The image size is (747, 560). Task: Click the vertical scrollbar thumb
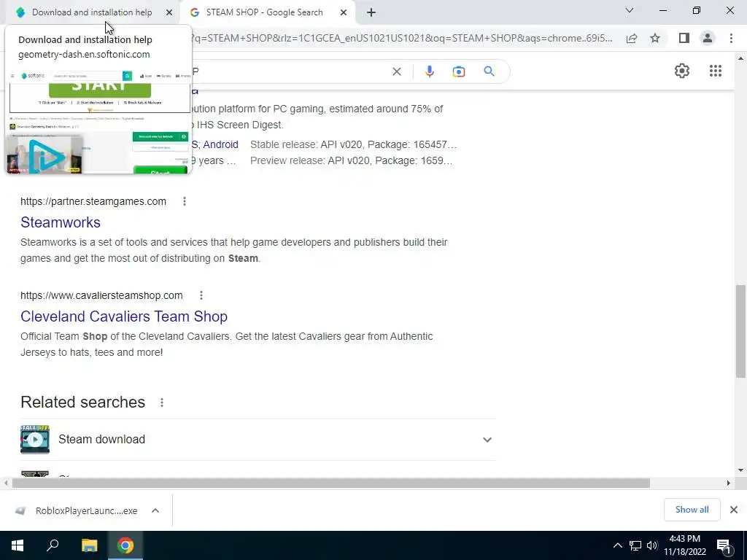(740, 331)
